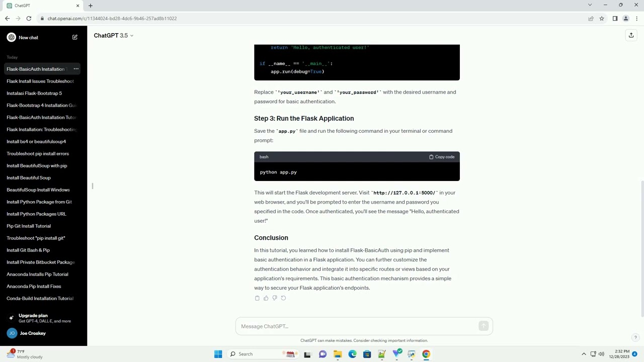
Task: Open Chrome from the taskbar
Action: 426,354
